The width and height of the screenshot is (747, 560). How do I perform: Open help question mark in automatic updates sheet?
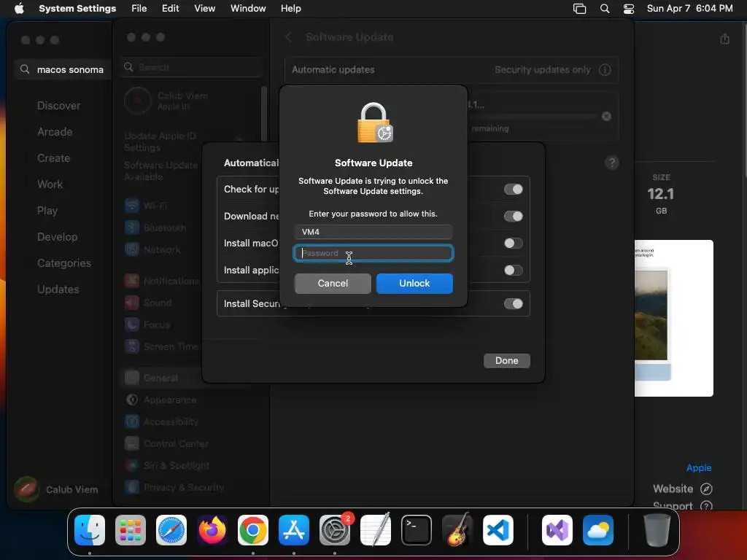[x=612, y=163]
